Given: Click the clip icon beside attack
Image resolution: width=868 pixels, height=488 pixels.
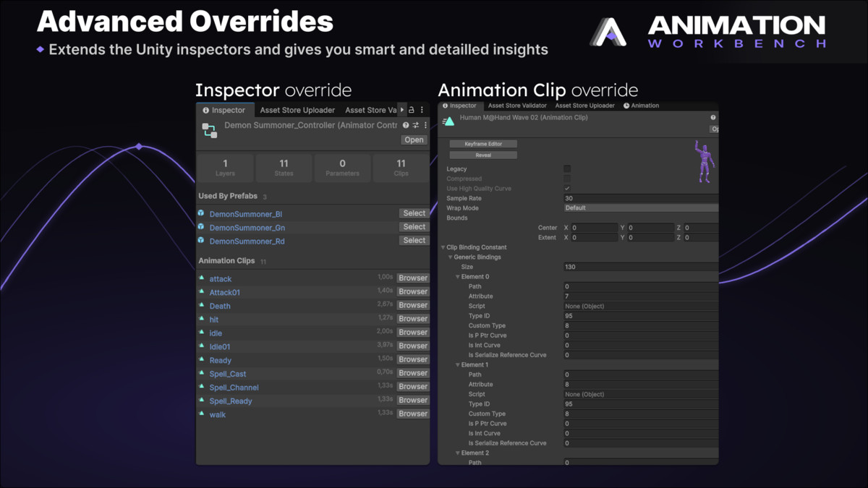Looking at the screenshot, I should pos(202,278).
